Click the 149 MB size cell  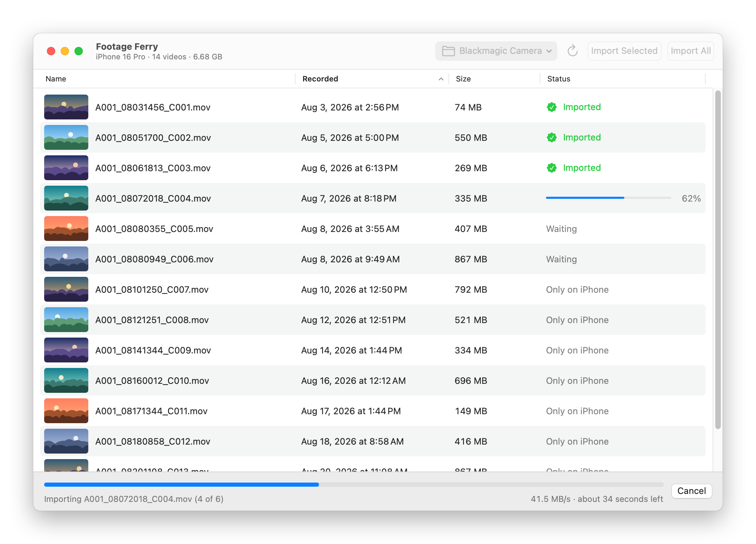tap(471, 411)
